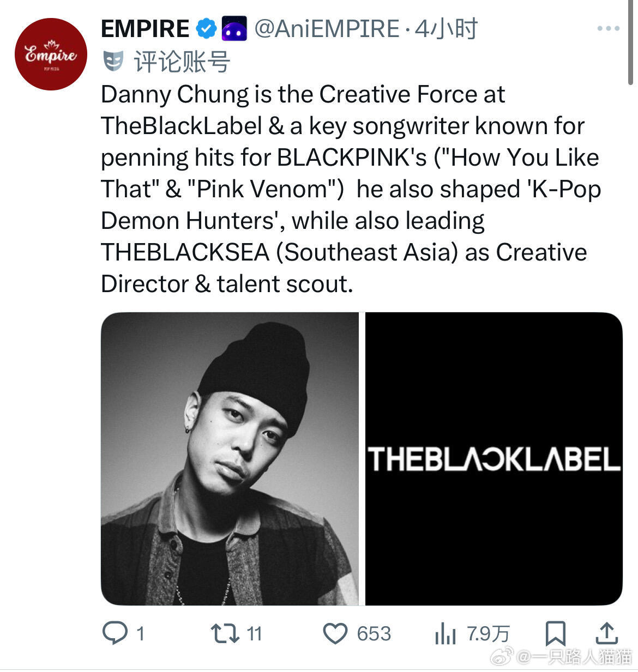
Task: Click the 4小时 timestamp
Action: 446,29
